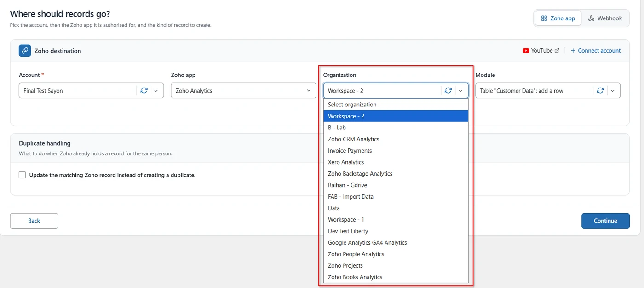This screenshot has width=644, height=288.
Task: Click the red YouTube icon
Action: point(526,51)
